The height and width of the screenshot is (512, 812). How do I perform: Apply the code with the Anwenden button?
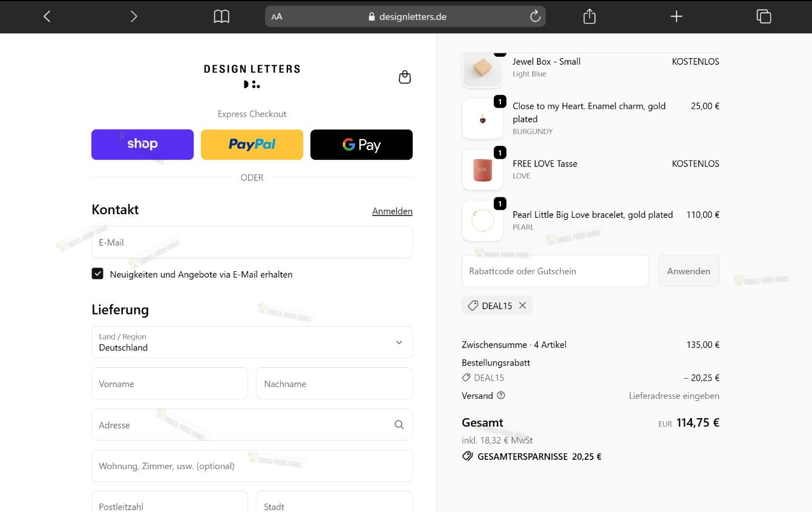(x=689, y=271)
